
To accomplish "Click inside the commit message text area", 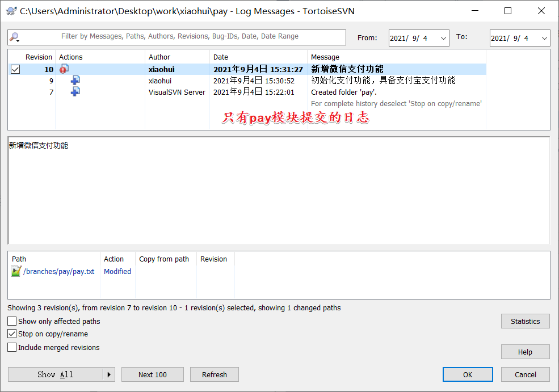I will pyautogui.click(x=279, y=191).
